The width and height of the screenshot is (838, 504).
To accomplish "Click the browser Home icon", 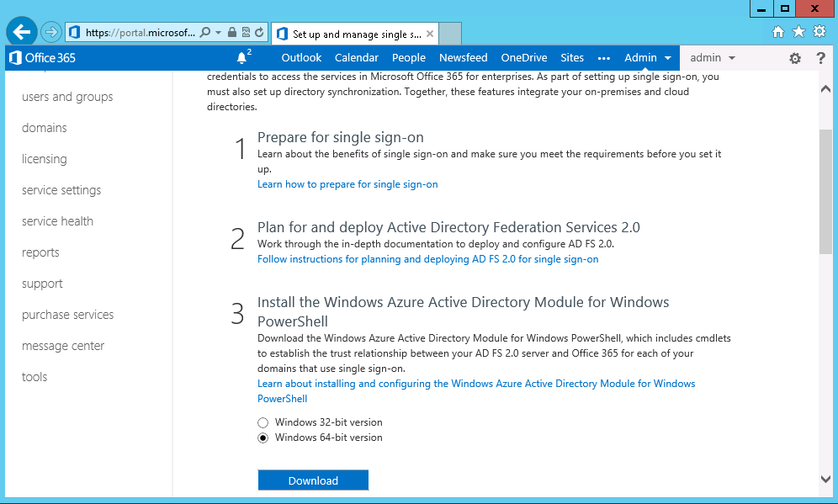I will 778,32.
